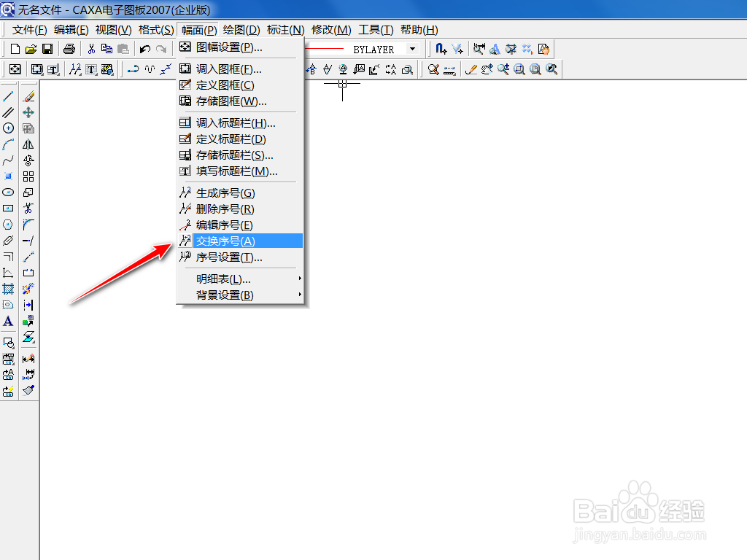Click the Zoom window magnifier icon
Image resolution: width=747 pixels, height=560 pixels.
point(519,69)
